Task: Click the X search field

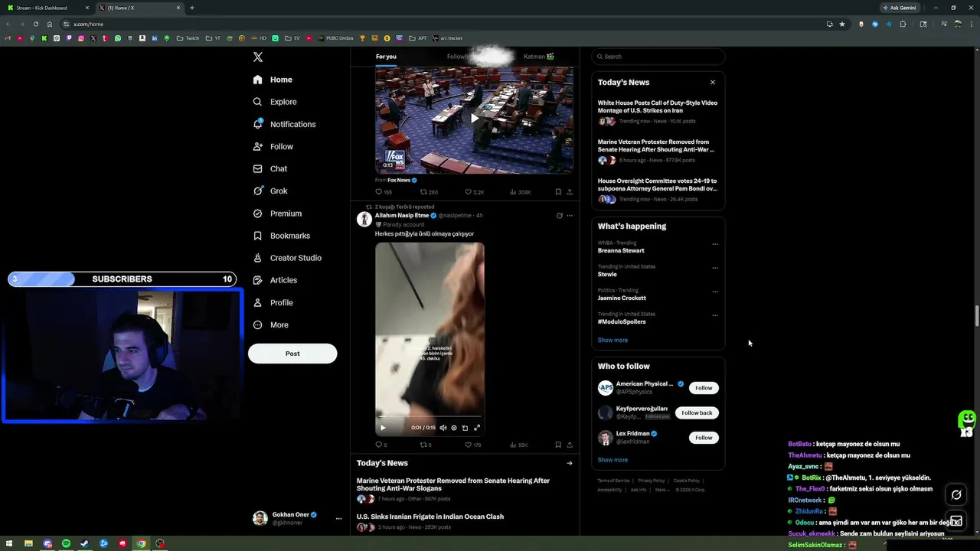Action: (658, 57)
